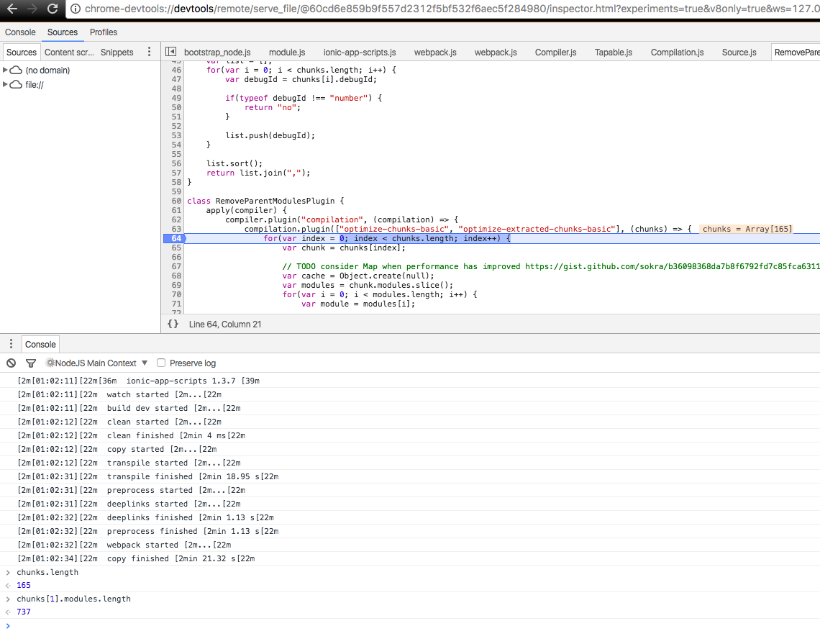Open the first webpack.js file tab
This screenshot has height=644, width=820.
click(435, 53)
